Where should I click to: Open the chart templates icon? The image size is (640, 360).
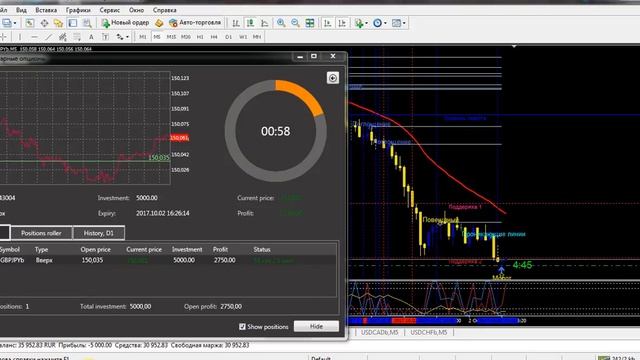pos(396,23)
